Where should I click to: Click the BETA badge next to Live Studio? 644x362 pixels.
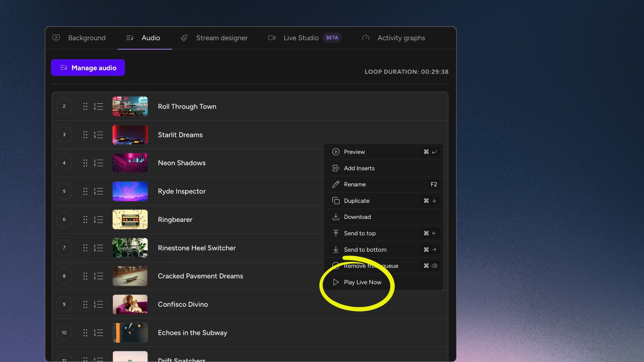(x=332, y=38)
